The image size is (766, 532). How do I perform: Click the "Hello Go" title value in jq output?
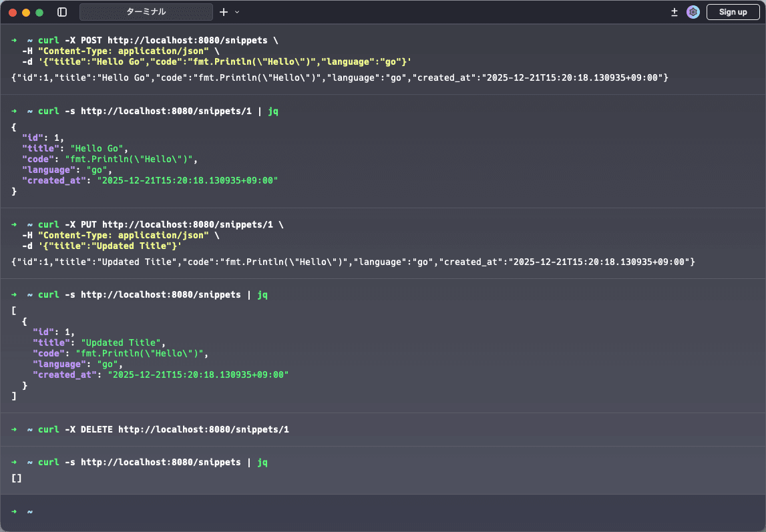point(98,149)
